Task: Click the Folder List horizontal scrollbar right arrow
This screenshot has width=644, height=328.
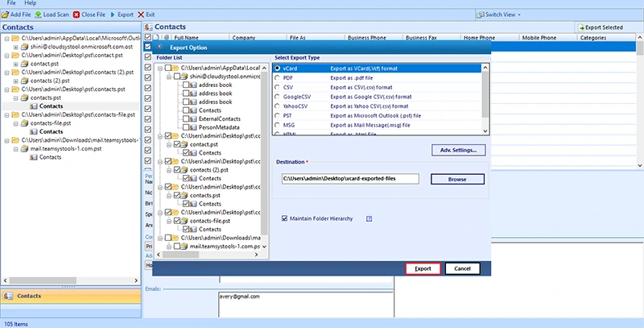Action: 256,255
